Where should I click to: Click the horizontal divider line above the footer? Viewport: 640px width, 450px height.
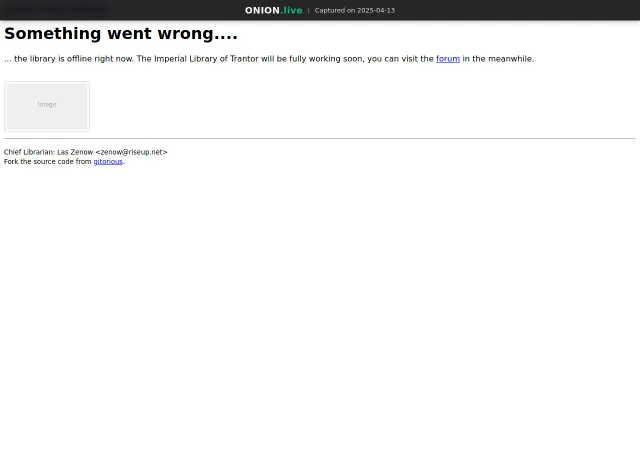[320, 138]
